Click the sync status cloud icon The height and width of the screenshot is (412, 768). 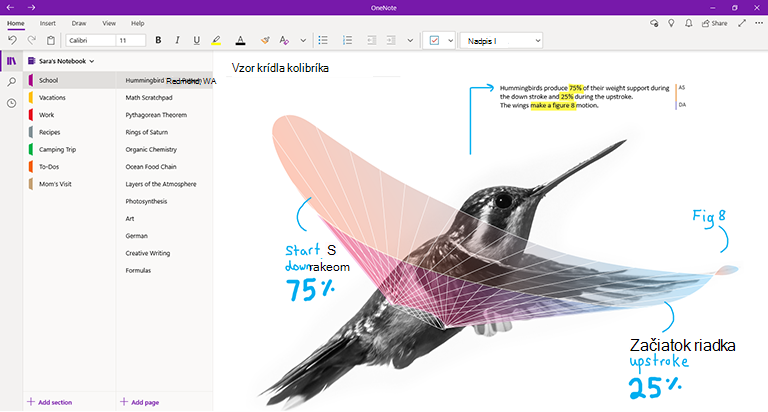click(x=654, y=23)
